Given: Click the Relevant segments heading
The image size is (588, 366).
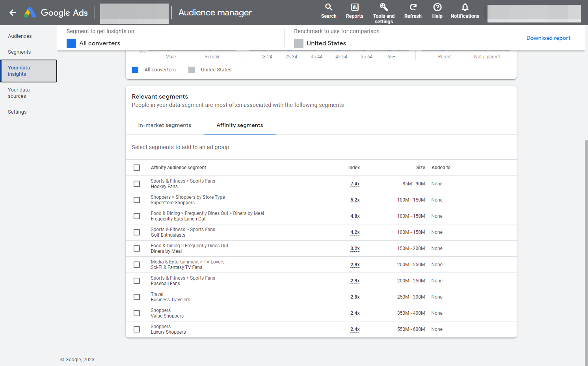Looking at the screenshot, I should tap(160, 97).
